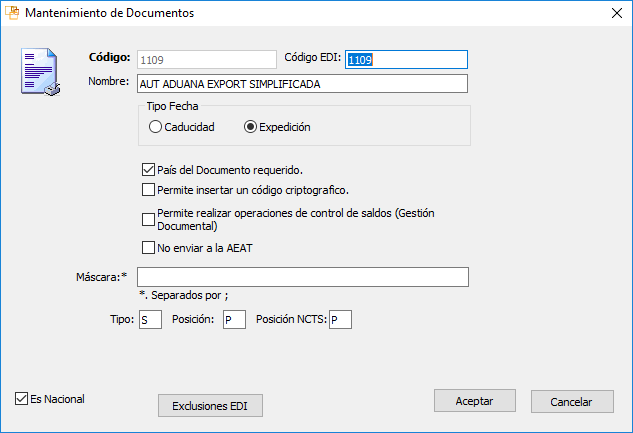Select the Expedición date type
This screenshot has height=433, width=633.
coord(251,127)
